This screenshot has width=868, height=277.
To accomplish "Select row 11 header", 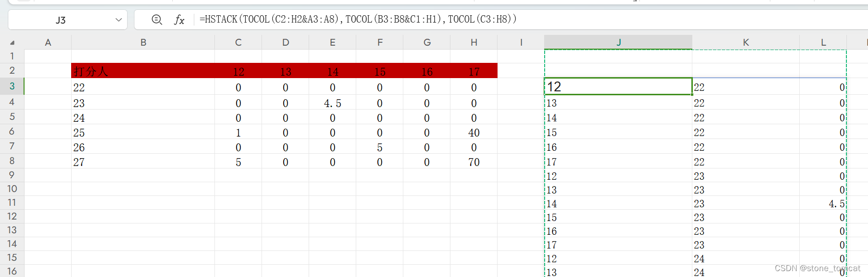I will [x=12, y=202].
